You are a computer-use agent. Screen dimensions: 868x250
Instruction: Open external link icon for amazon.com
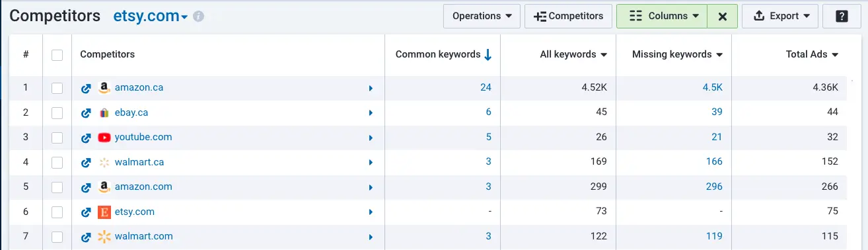click(85, 187)
